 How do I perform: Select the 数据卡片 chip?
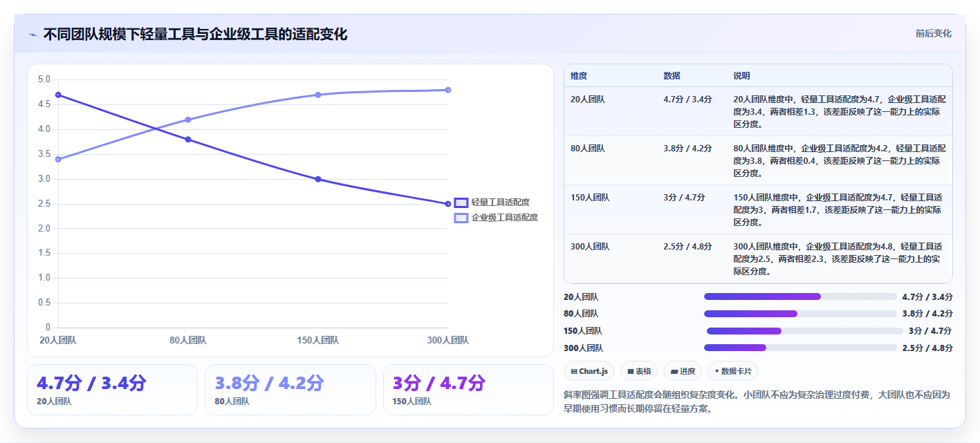[x=733, y=371]
